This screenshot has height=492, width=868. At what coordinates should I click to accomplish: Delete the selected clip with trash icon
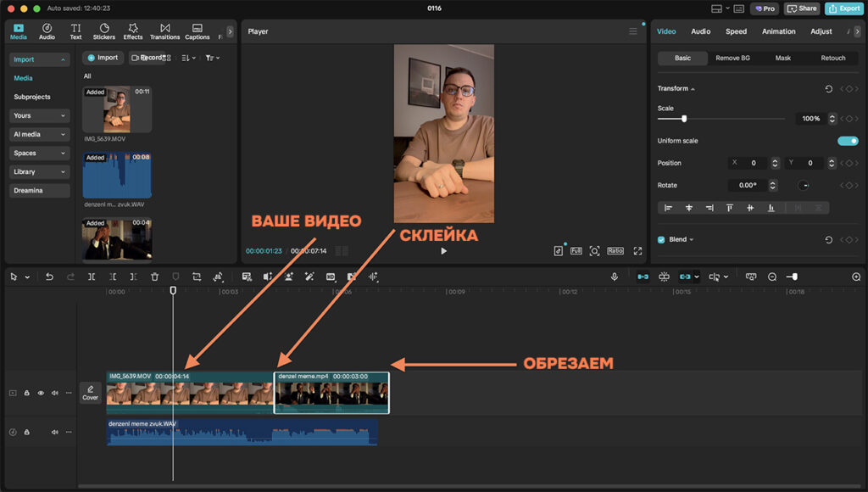154,277
